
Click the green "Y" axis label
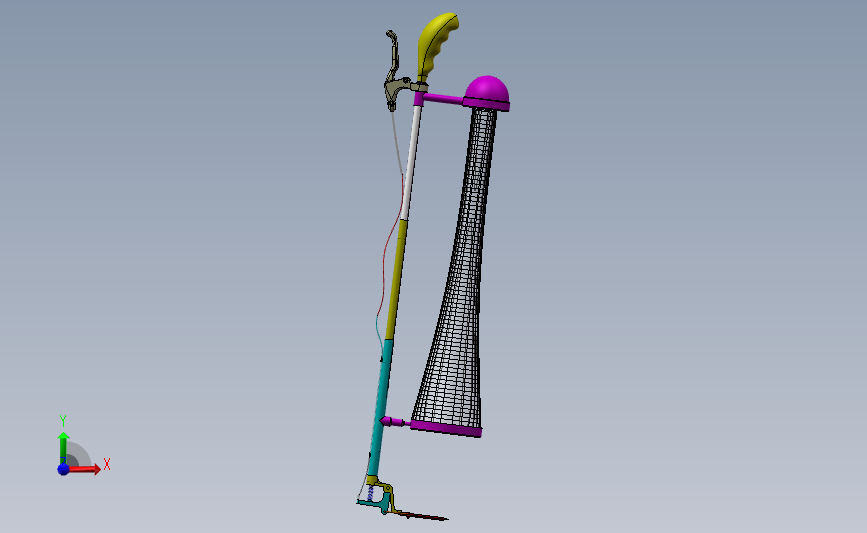[x=63, y=421]
